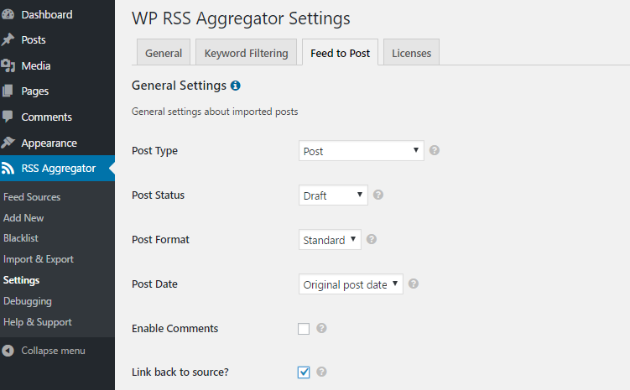Image resolution: width=630 pixels, height=390 pixels.
Task: Open the Feed Sources submenu link
Action: [32, 197]
